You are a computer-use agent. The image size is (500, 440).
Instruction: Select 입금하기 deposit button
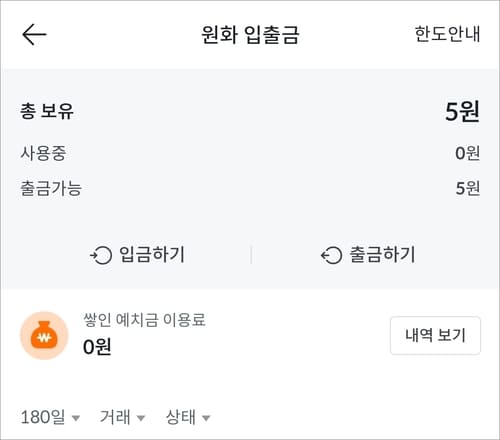(x=137, y=255)
